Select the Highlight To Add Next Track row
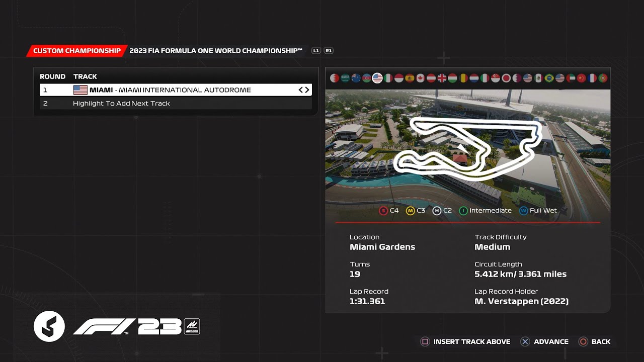Image resolution: width=644 pixels, height=362 pixels. [176, 103]
